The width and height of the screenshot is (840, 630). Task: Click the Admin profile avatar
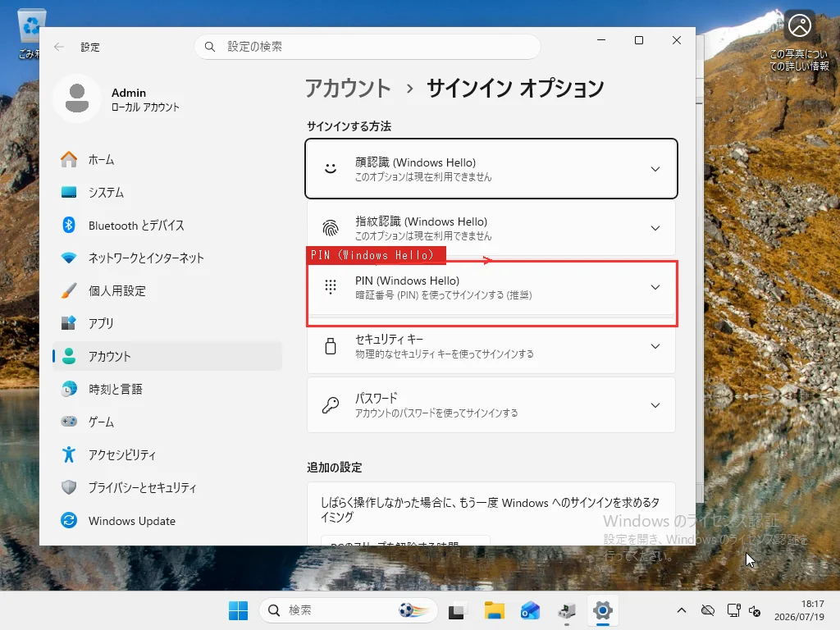pos(77,98)
